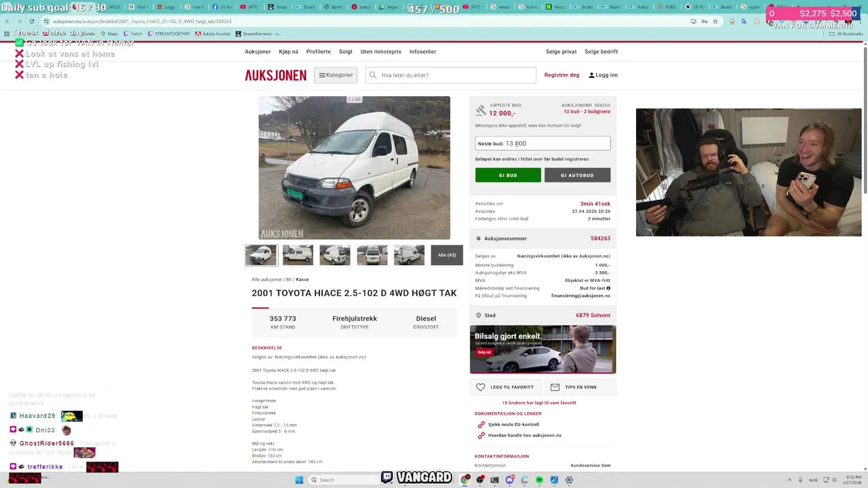868x488 pixels.
Task: Open the Adobe Acrobat bookmark
Action: point(212,33)
